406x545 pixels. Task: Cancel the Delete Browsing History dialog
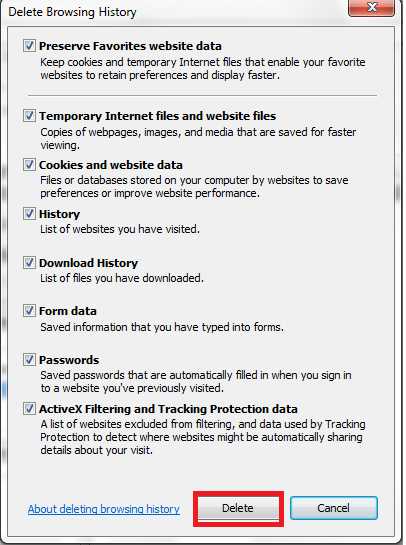(x=334, y=508)
